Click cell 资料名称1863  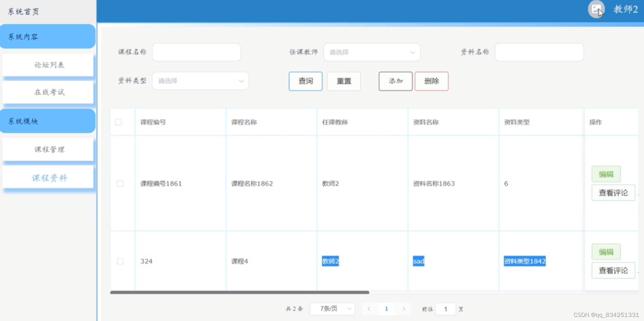coord(434,184)
